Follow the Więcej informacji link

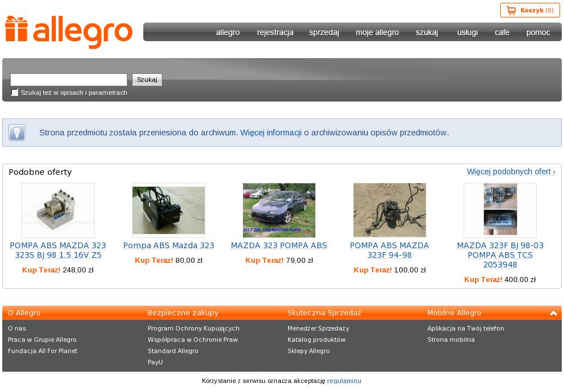(x=271, y=133)
